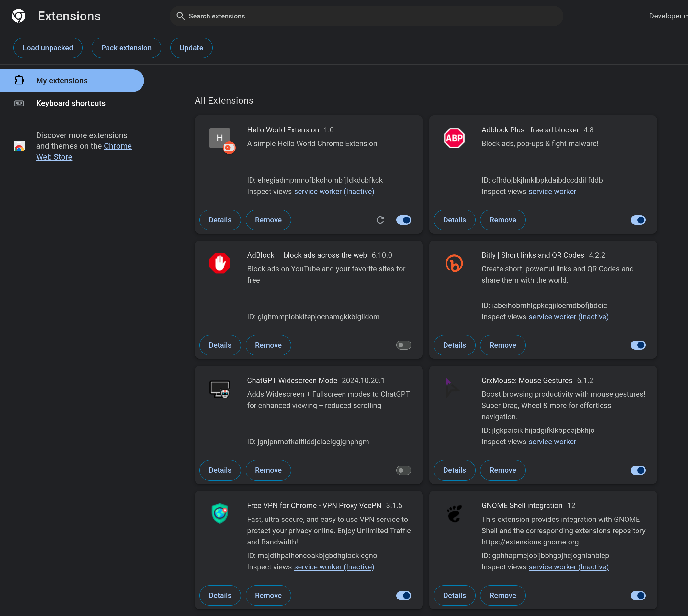This screenshot has width=688, height=616.
Task: Enable the AdBlock extension toggle
Action: pos(404,345)
